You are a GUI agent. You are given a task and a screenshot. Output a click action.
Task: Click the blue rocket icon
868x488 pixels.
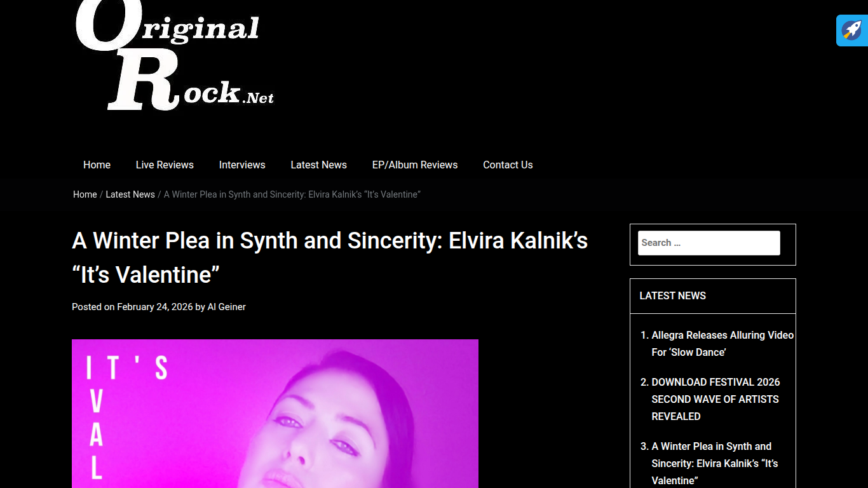(851, 30)
